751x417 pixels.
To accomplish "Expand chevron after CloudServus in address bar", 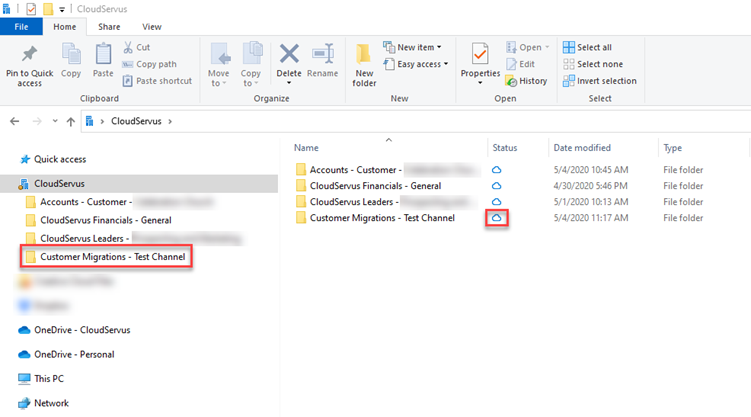I will point(170,122).
